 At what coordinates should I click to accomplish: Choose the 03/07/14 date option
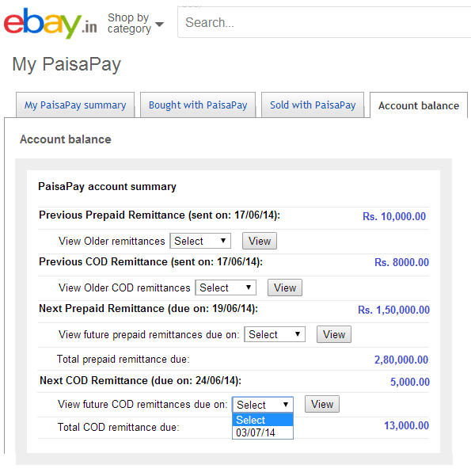(x=263, y=432)
